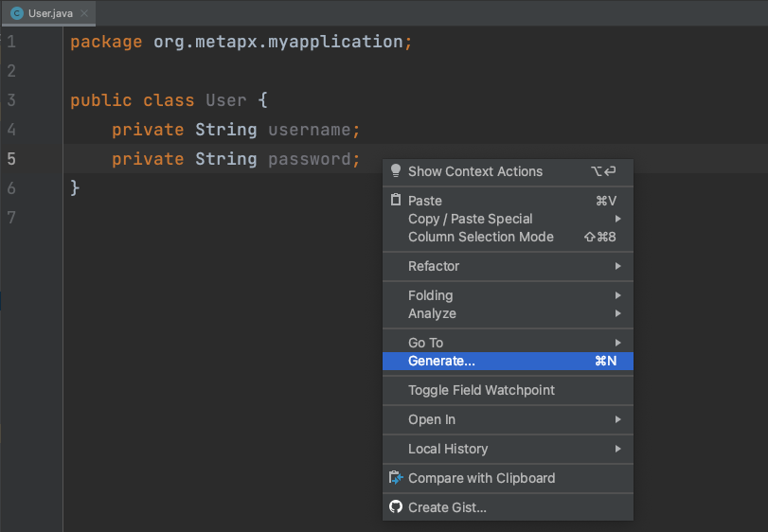The height and width of the screenshot is (532, 768).
Task: Click the 'class' keyword on line 3
Action: point(169,100)
